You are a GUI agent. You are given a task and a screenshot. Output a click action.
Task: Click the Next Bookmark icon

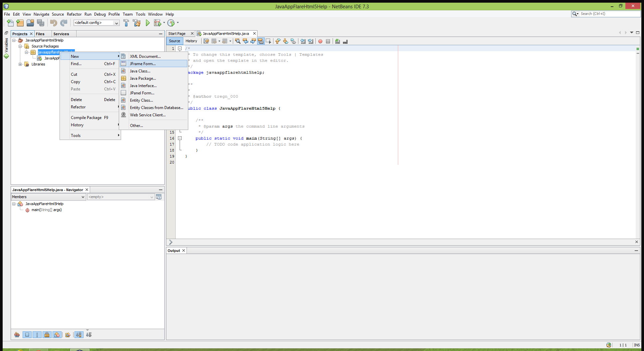(x=285, y=41)
